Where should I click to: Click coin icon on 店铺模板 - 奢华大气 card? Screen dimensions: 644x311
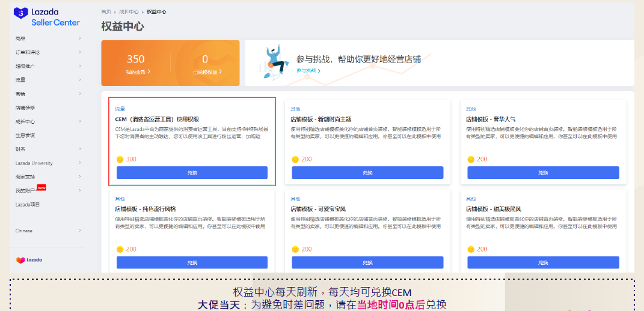click(x=471, y=159)
